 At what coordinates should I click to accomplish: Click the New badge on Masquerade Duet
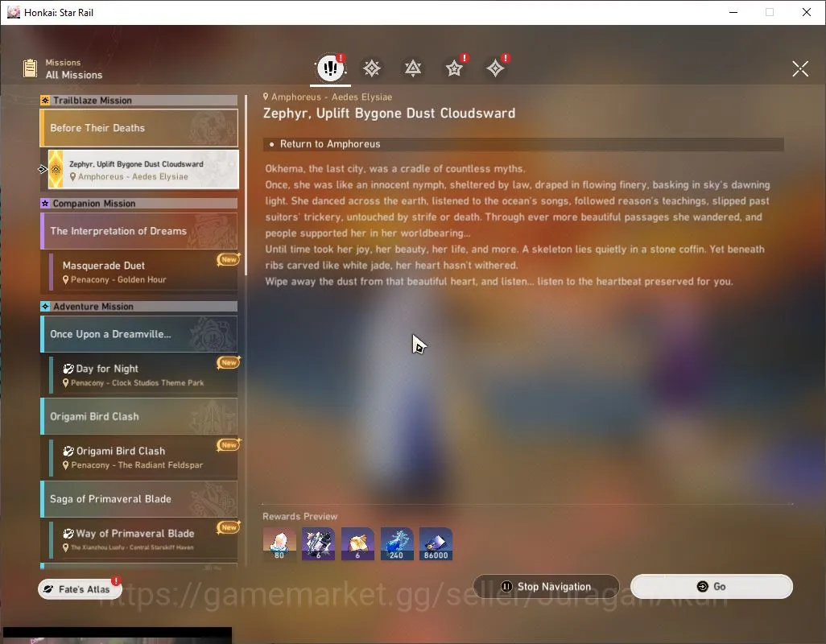click(x=228, y=259)
